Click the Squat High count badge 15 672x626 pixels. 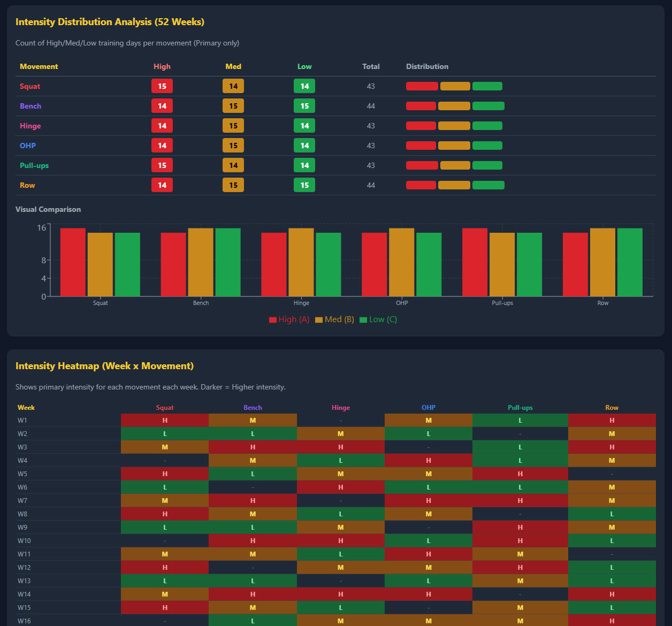(162, 86)
